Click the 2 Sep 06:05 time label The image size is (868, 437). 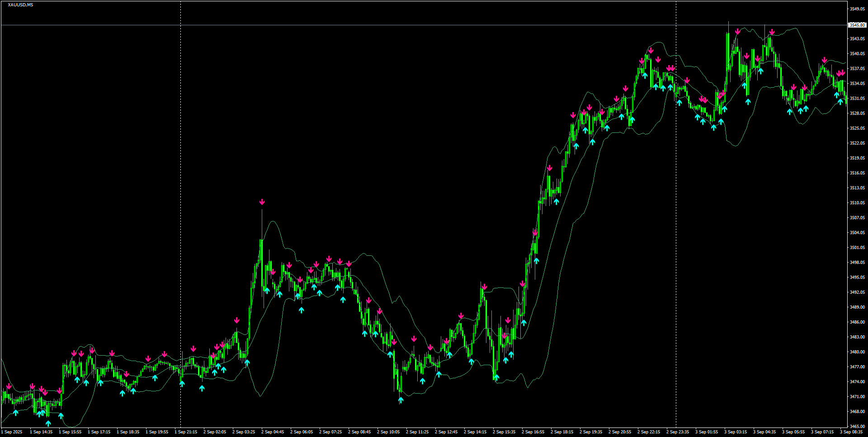(x=302, y=432)
